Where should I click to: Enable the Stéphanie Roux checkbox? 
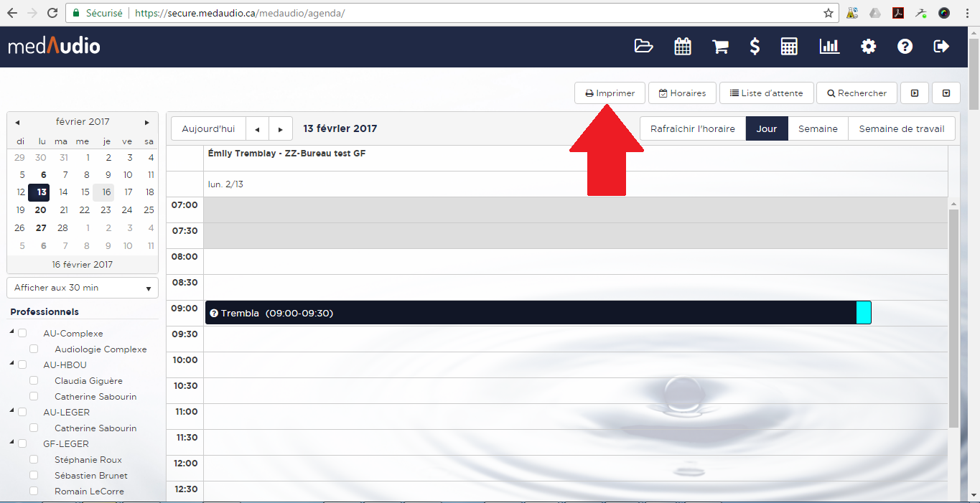point(34,460)
